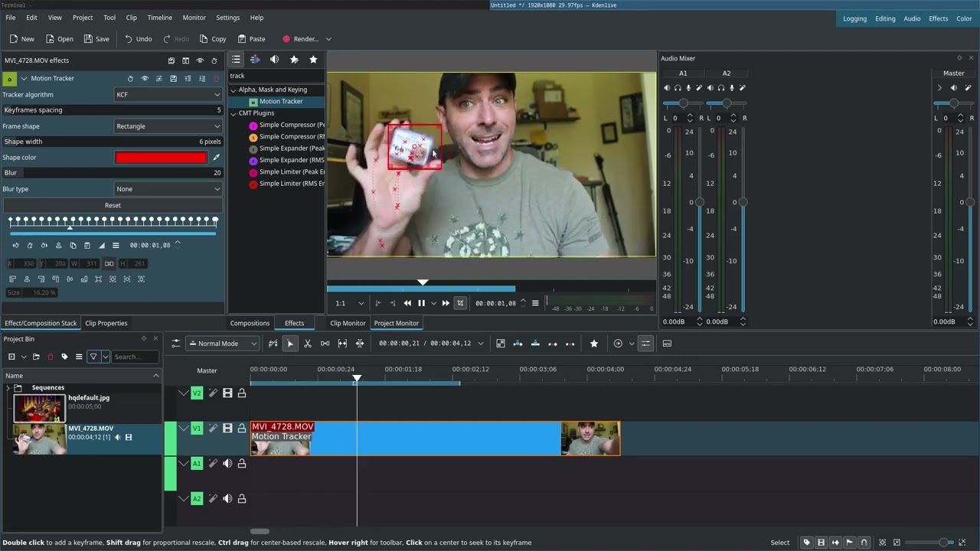Show the audio effects category speaker icon
The height and width of the screenshot is (551, 980).
coord(274,59)
